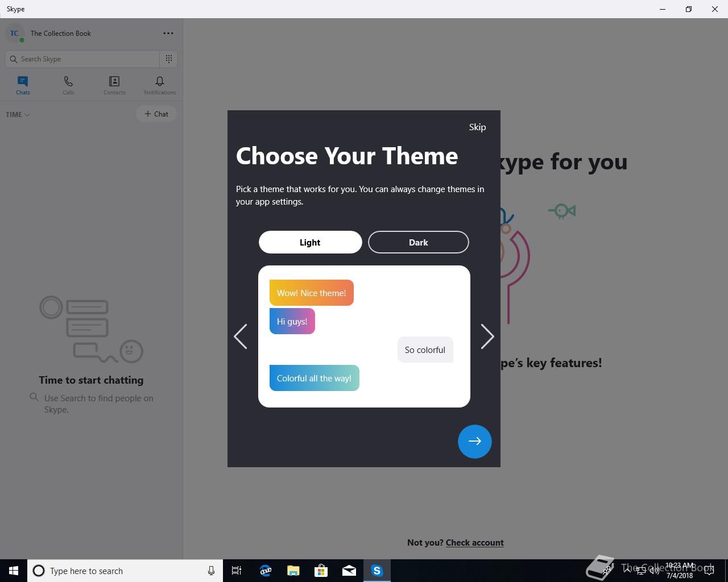Image resolution: width=728 pixels, height=582 pixels.
Task: Click the 'Choose Your Theme' title
Action: pos(347,156)
